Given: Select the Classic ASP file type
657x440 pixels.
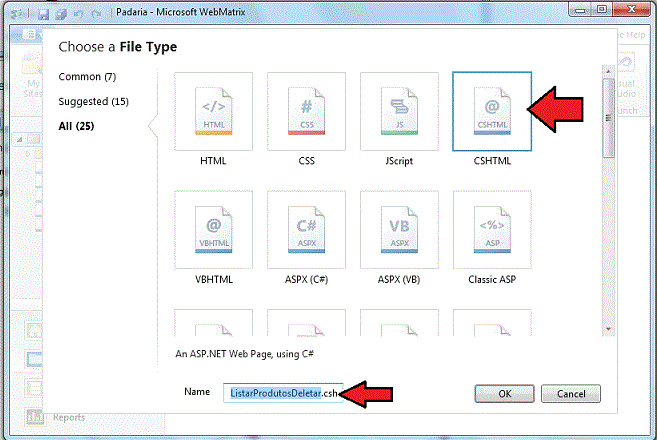Looking at the screenshot, I should pos(492,230).
